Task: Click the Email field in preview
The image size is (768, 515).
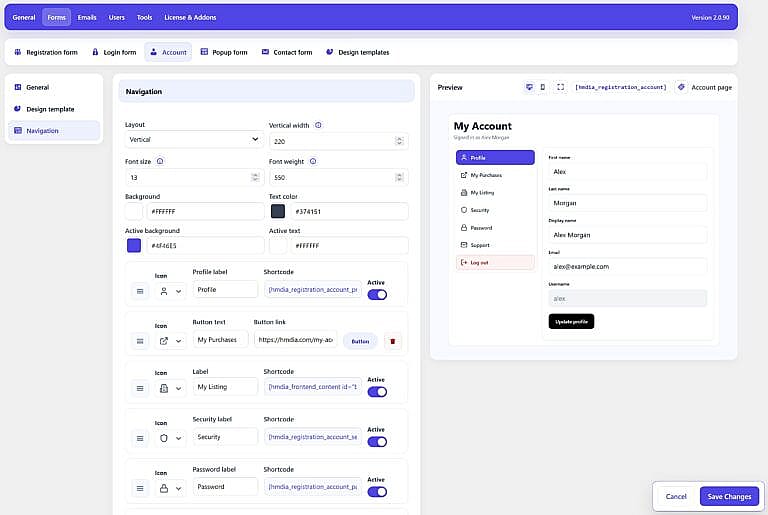Action: pyautogui.click(x=627, y=267)
